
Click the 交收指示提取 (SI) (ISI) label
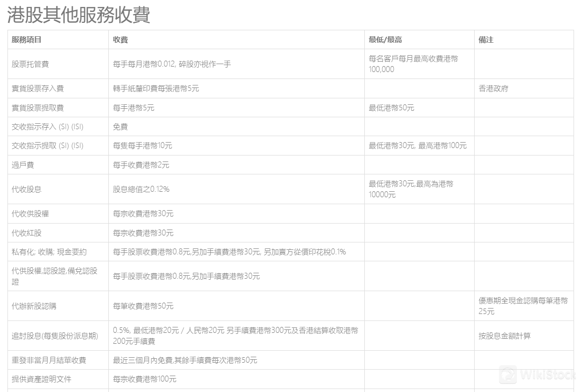click(47, 146)
